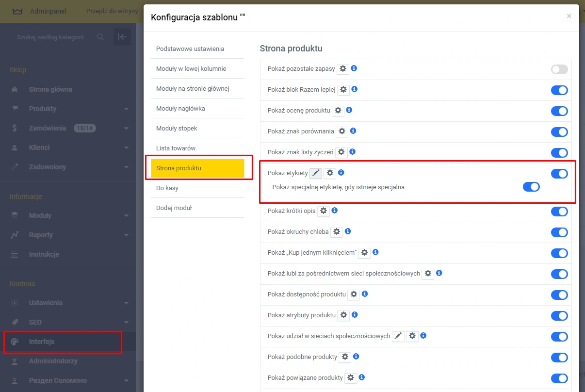Click the pencil edit icon next to Pokaż etykiety
Image resolution: width=585 pixels, height=392 pixels.
click(316, 173)
